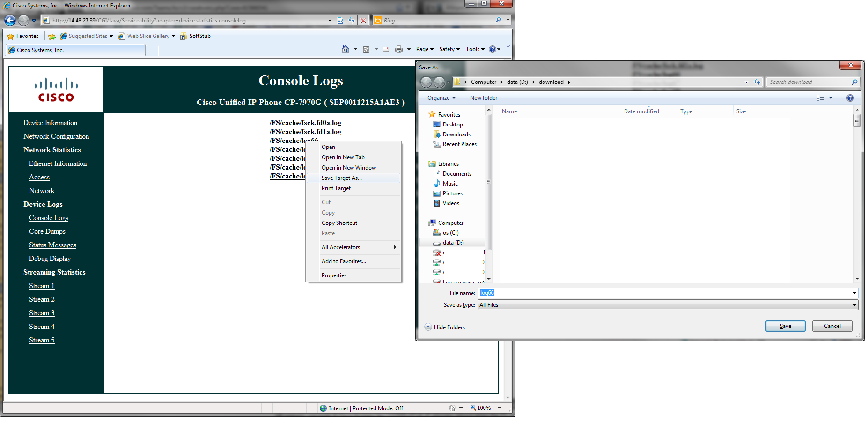Viewport: 868px width, 438px height.
Task: Choose Open in New Window
Action: 353,168
